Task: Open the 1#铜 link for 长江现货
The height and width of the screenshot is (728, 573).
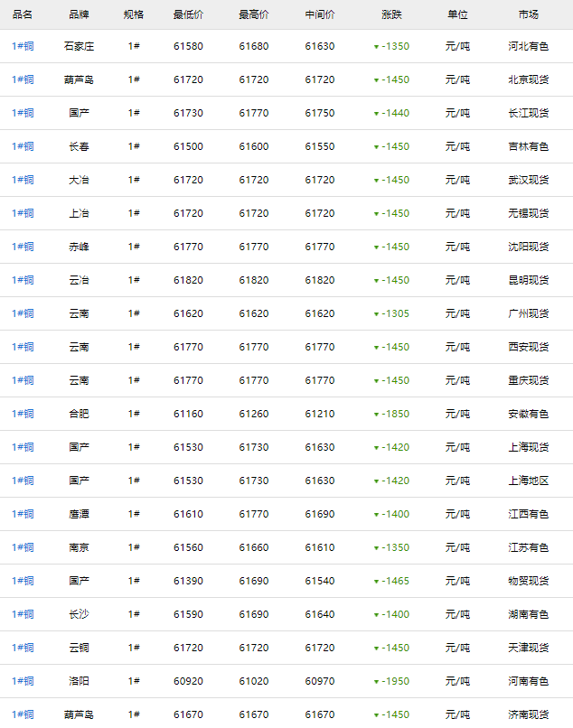Action: pyautogui.click(x=23, y=113)
